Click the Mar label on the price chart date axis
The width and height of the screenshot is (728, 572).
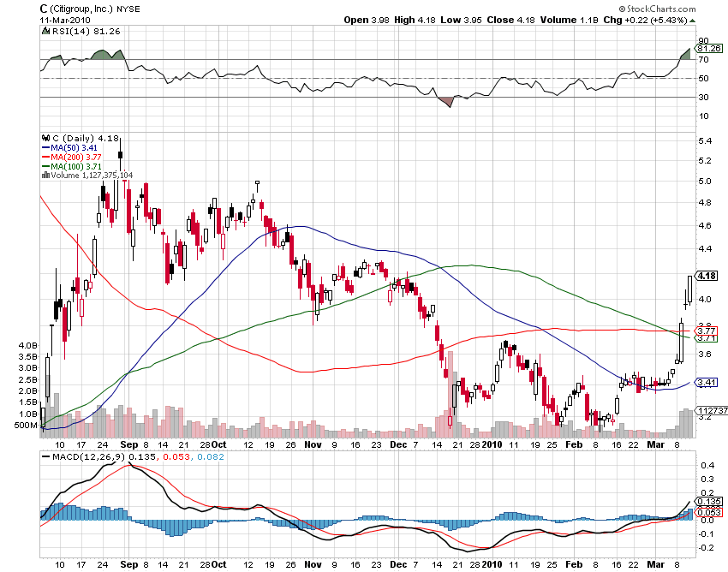655,444
